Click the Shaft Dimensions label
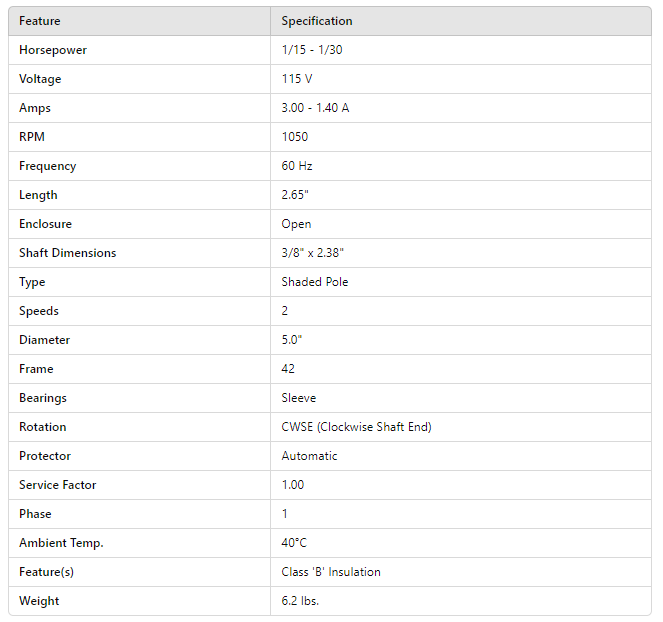 67,253
